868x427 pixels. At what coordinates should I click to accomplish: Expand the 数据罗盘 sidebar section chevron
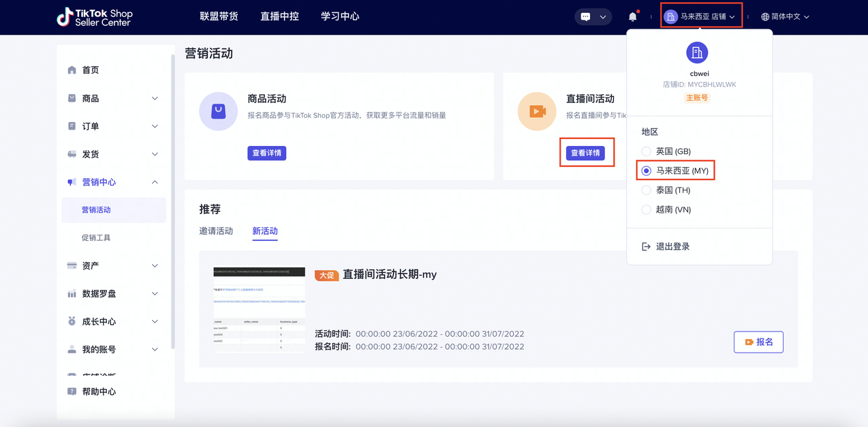(155, 293)
